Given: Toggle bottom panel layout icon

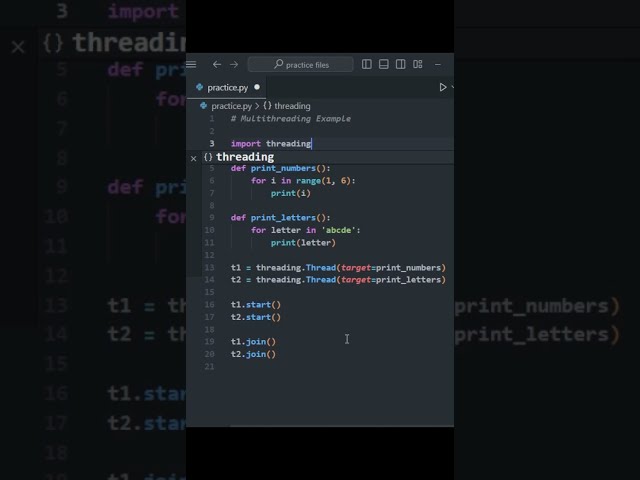Looking at the screenshot, I should click(x=384, y=64).
